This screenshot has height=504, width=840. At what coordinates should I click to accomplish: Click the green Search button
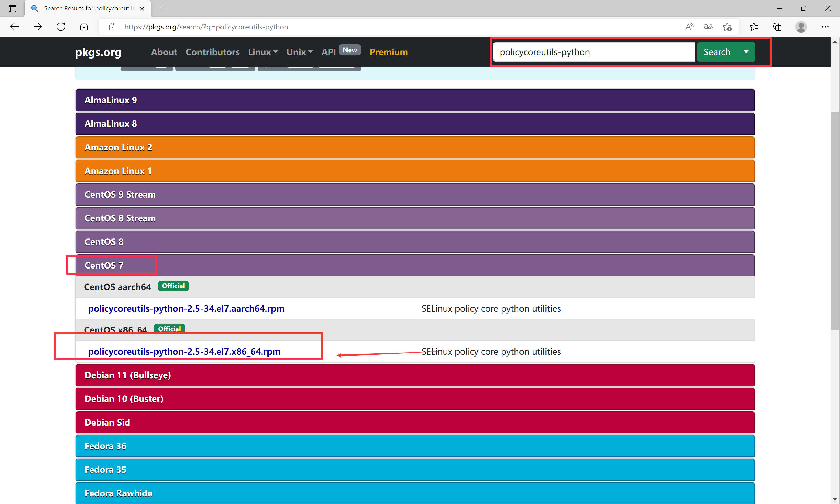point(716,52)
